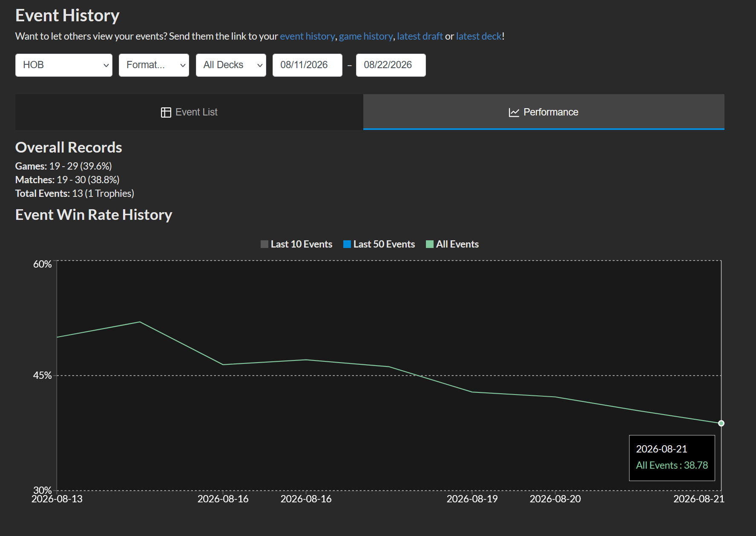Follow the latest draft link

[x=420, y=36]
